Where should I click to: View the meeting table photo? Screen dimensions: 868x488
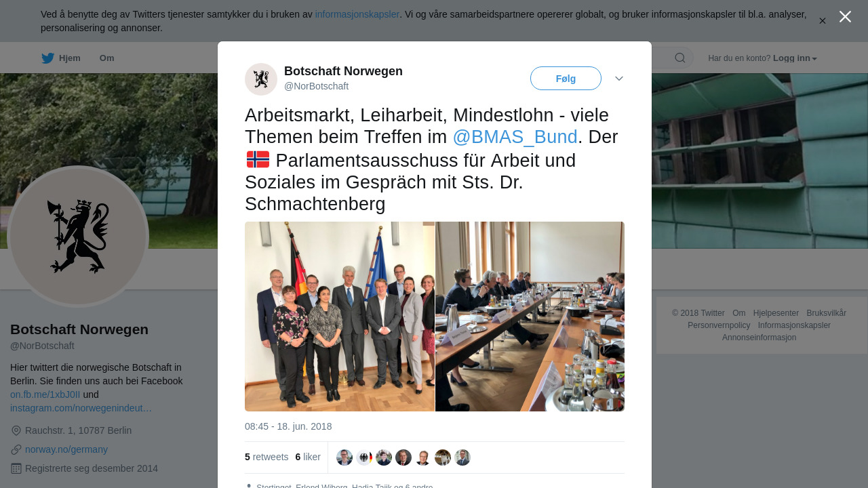point(530,317)
